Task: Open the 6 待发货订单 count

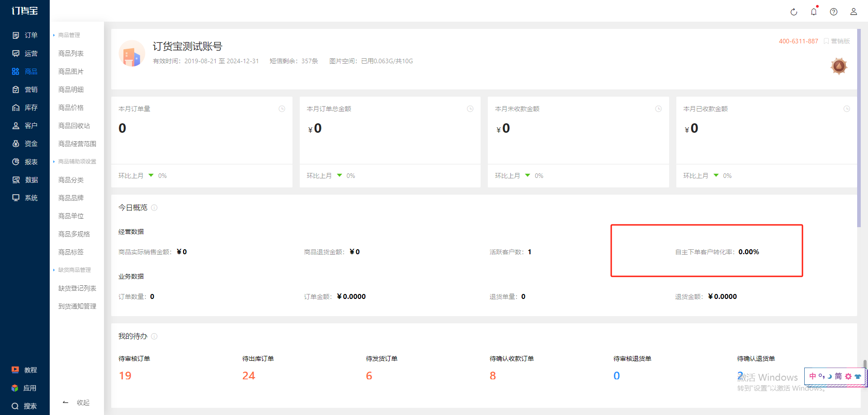Action: coord(369,376)
